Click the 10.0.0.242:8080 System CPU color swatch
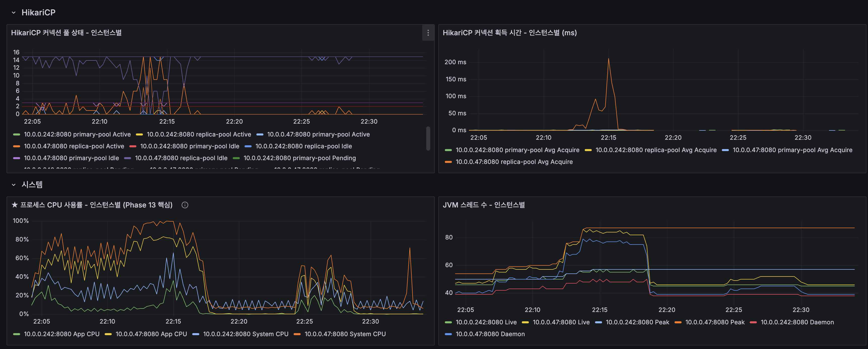Screen dimensions: 868x349 click(x=196, y=334)
